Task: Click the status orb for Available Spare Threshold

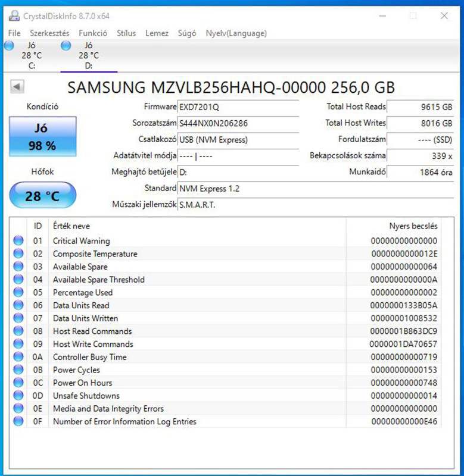Action: [18, 279]
